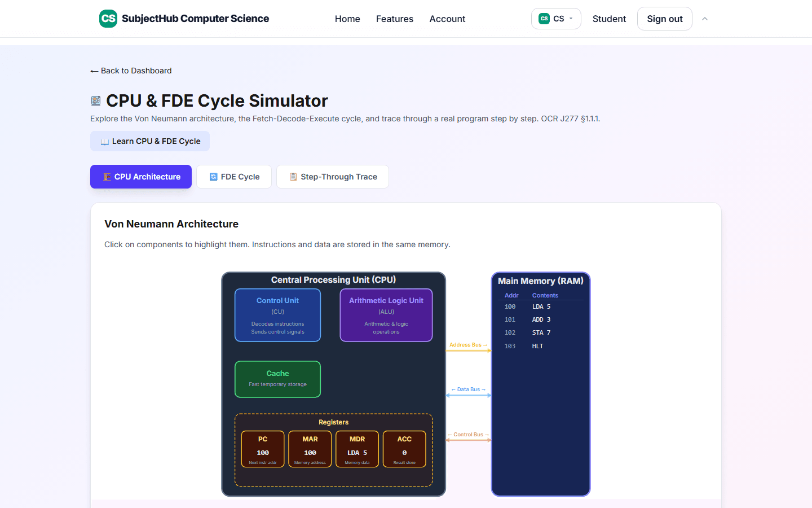Select the MDR register box
The height and width of the screenshot is (508, 812).
[357, 449]
